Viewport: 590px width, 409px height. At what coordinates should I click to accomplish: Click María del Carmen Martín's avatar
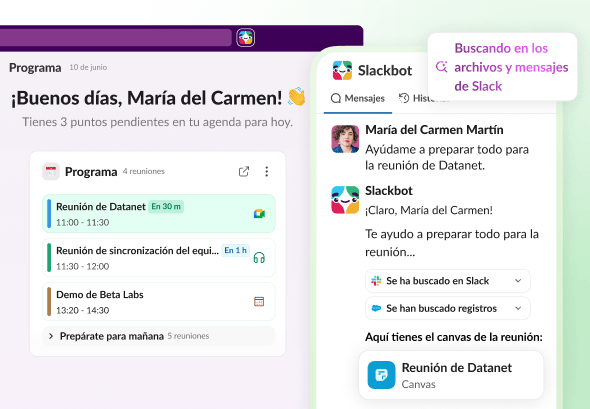tap(345, 139)
